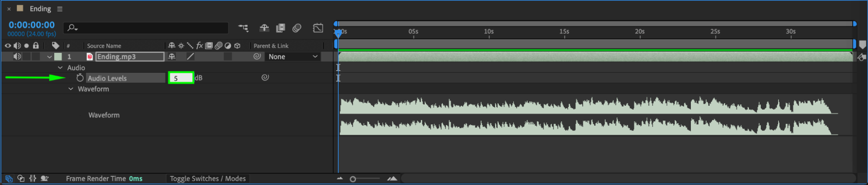Click the Ending.mp3 file type icon
The image size is (868, 185).
(90, 57)
